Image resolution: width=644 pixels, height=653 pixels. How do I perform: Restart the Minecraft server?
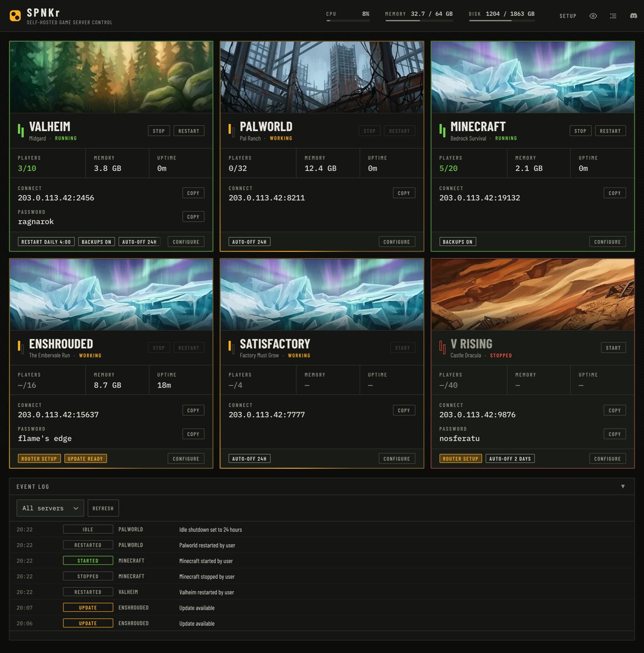coord(610,131)
